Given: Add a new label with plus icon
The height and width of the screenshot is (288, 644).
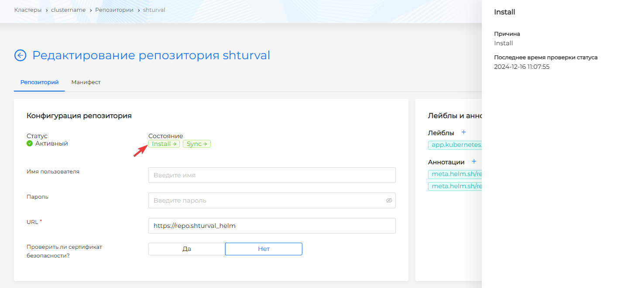Looking at the screenshot, I should (x=464, y=132).
